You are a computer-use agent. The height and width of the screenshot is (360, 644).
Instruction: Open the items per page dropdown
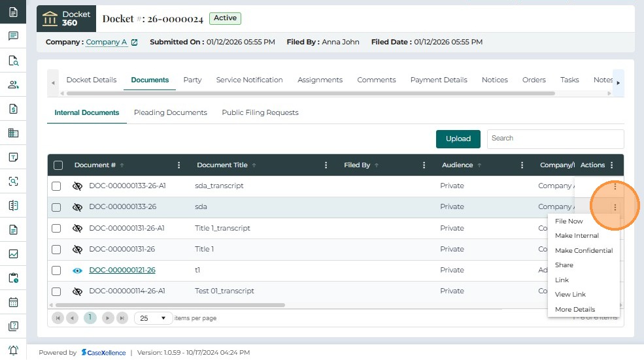point(153,318)
